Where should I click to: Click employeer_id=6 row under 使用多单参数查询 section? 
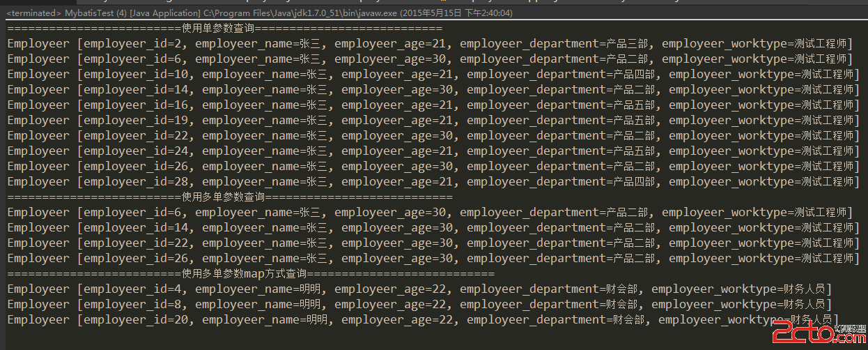click(x=430, y=213)
